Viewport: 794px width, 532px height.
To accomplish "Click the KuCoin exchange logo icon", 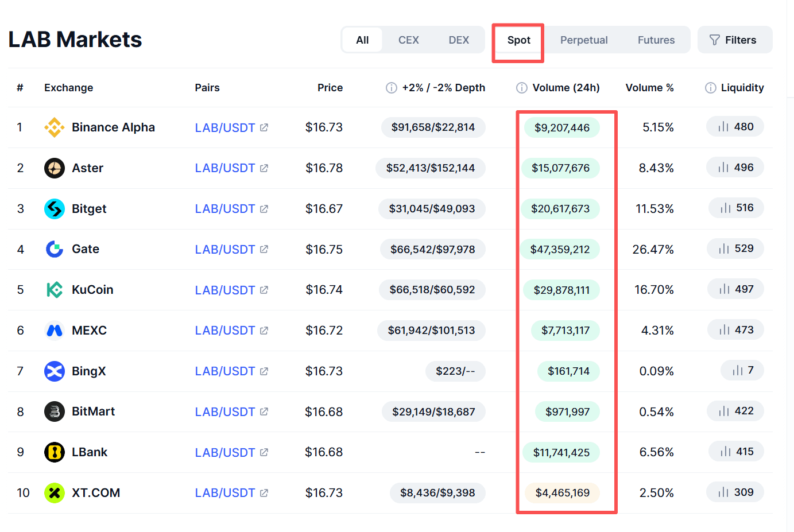I will (55, 290).
